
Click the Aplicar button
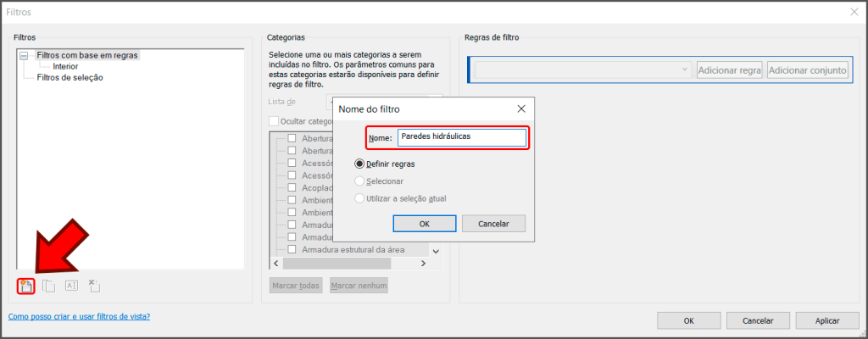tap(826, 321)
